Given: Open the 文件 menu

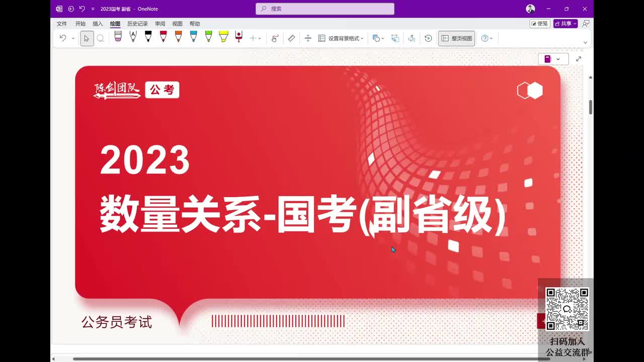Looking at the screenshot, I should (61, 24).
